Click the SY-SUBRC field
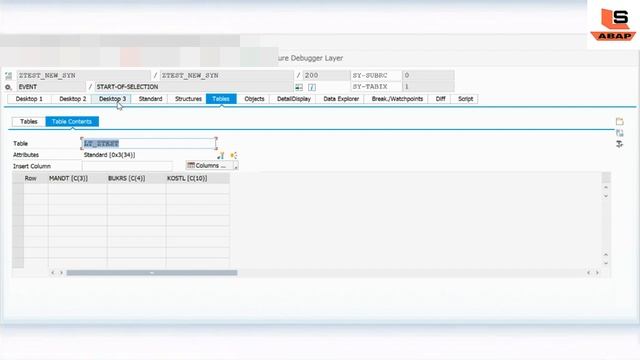This screenshot has width=640, height=360. coord(376,76)
